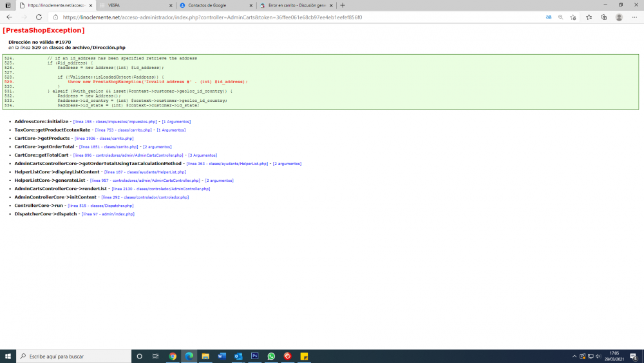This screenshot has width=644, height=363.
Task: Open the Windows Start menu
Action: pyautogui.click(x=8, y=356)
